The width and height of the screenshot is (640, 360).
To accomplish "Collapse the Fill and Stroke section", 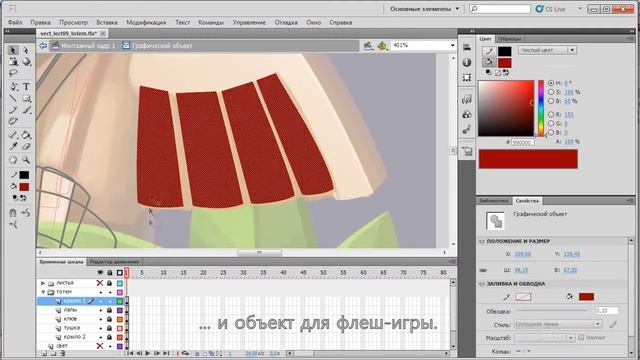I will point(482,284).
